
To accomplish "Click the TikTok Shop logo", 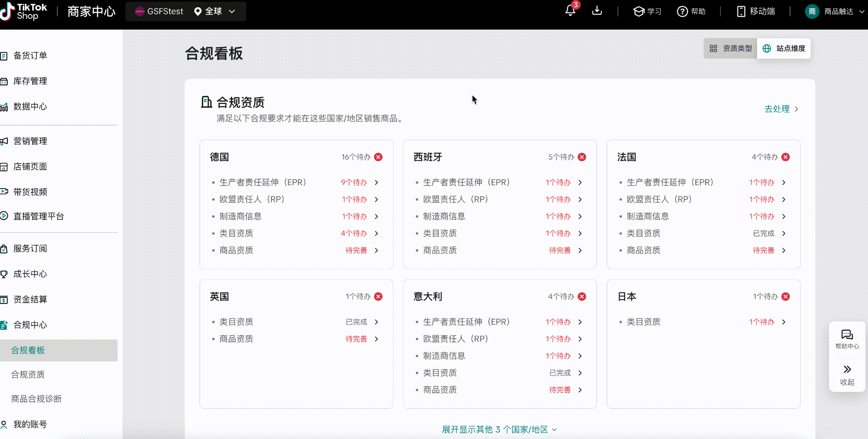I will pos(25,12).
